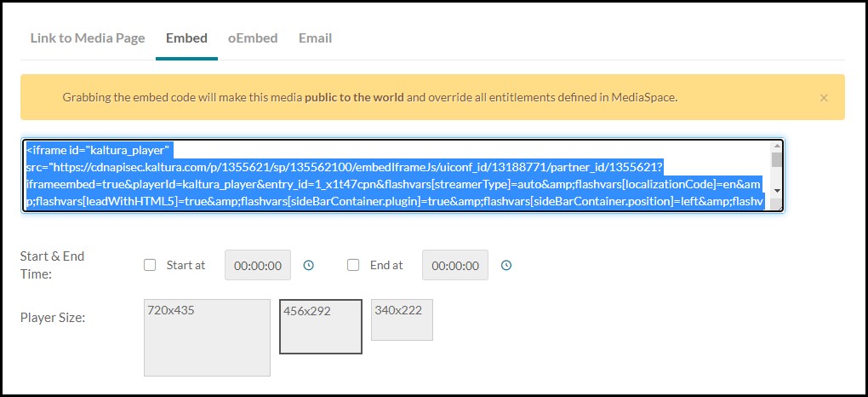Dismiss the yellow public warning banner
The image size is (868, 397).
823,98
